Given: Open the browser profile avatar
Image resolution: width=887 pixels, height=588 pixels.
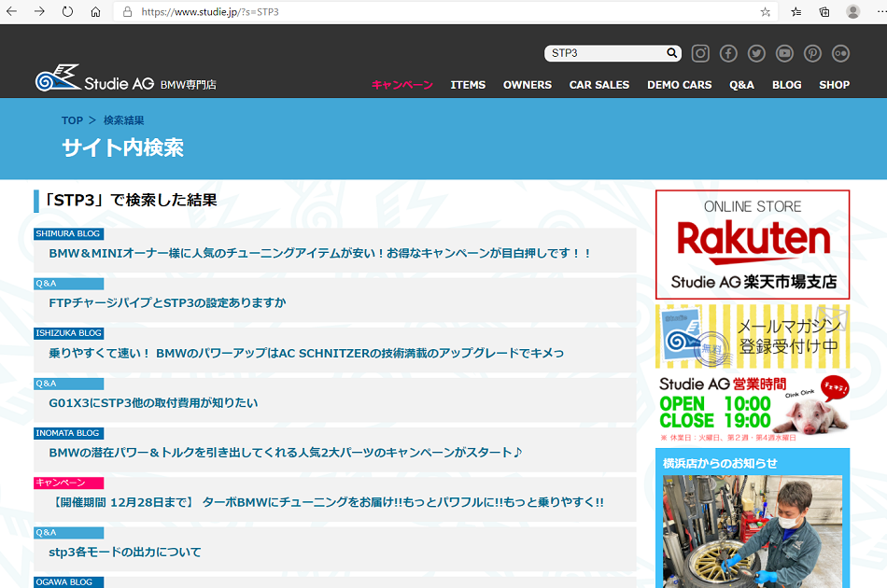Looking at the screenshot, I should tap(853, 11).
